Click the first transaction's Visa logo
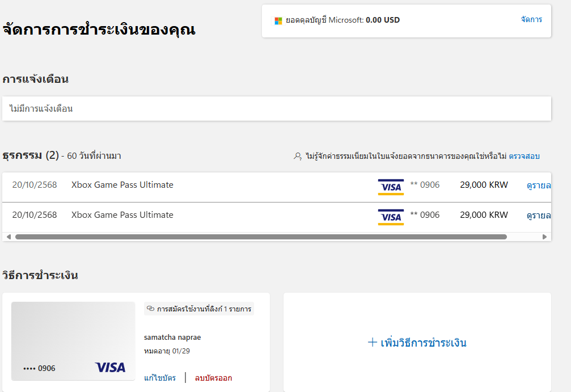This screenshot has width=571, height=392. (x=391, y=187)
